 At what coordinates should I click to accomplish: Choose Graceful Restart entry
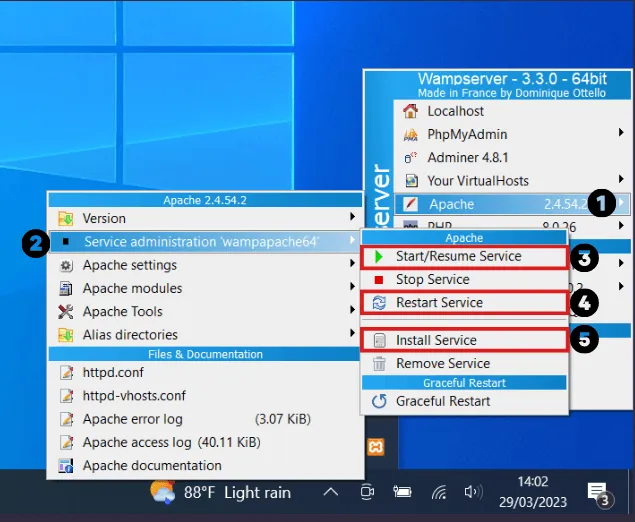464,401
